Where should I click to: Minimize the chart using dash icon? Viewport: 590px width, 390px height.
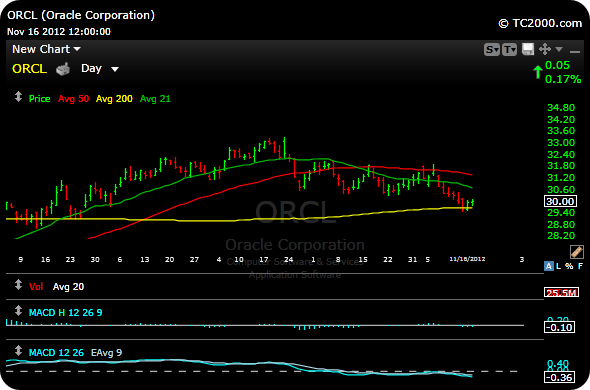[x=574, y=51]
